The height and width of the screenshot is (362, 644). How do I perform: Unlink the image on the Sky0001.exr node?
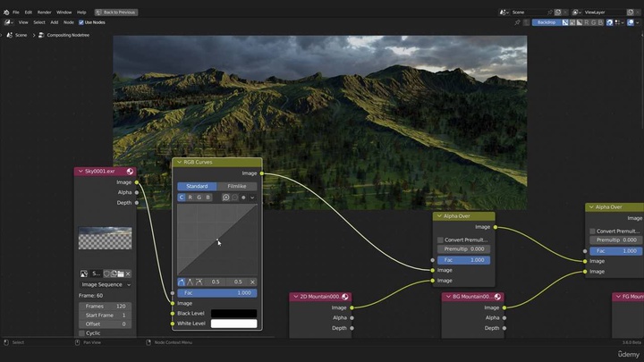[127, 274]
